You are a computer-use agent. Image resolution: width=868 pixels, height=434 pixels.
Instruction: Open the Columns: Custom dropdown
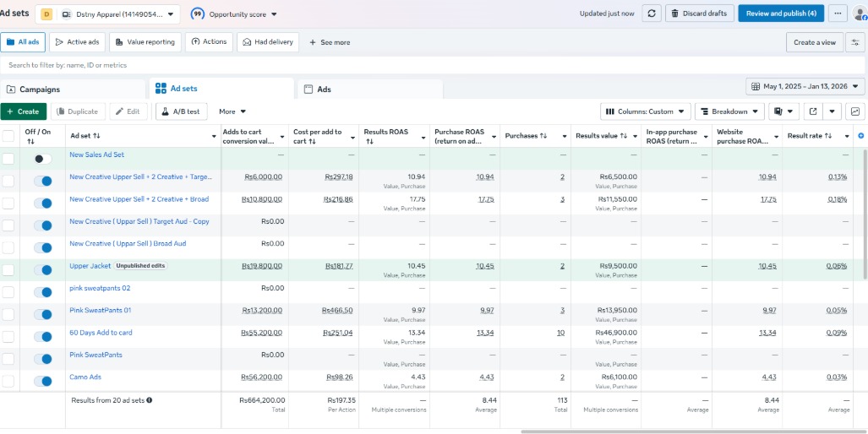[646, 111]
